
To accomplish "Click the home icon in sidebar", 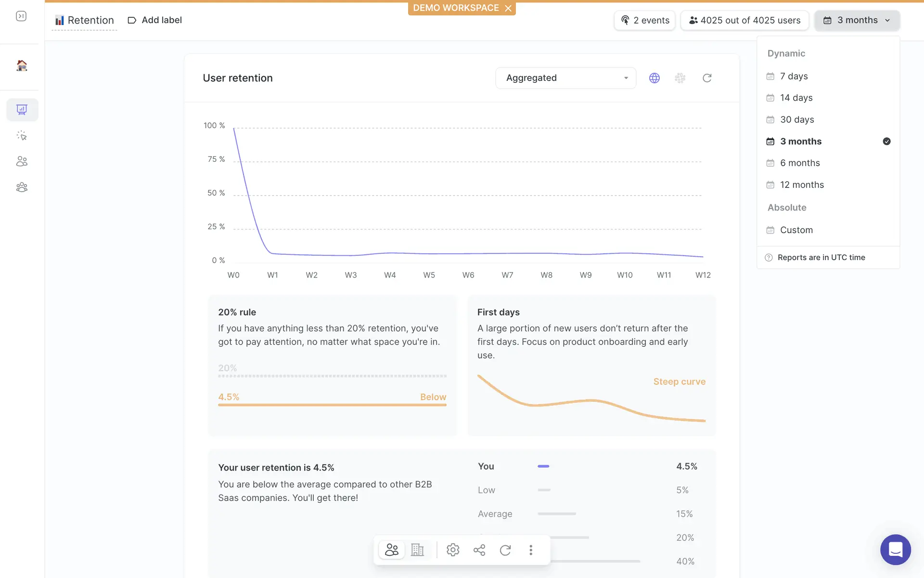I will point(22,66).
